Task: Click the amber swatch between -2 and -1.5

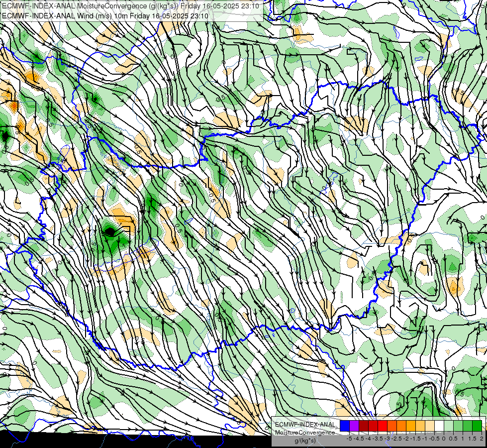Action: click(411, 426)
